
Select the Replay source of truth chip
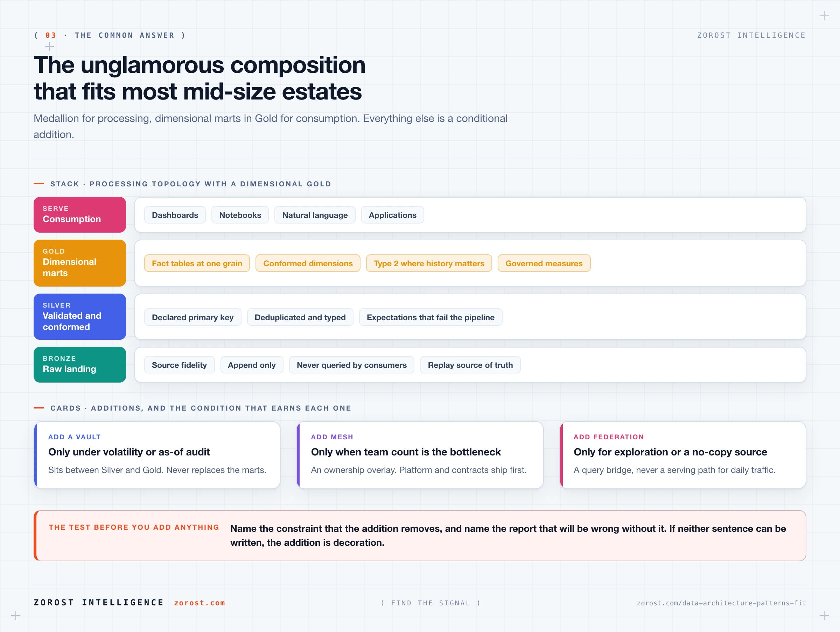point(470,365)
